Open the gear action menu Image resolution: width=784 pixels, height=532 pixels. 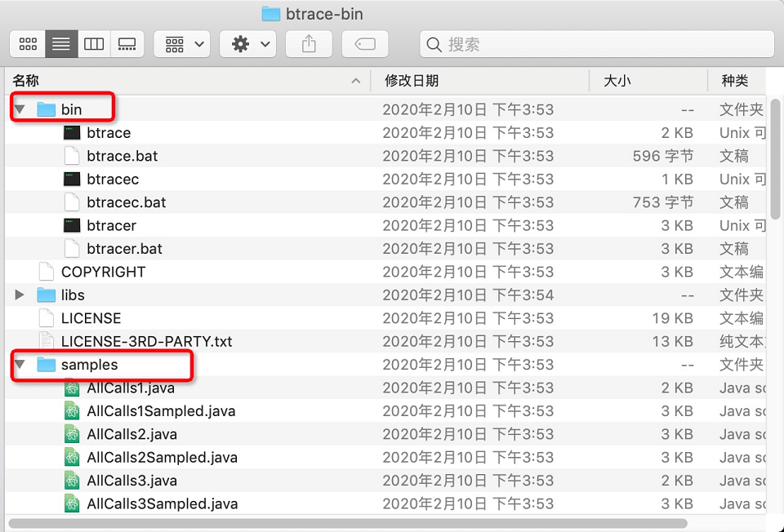tap(248, 44)
